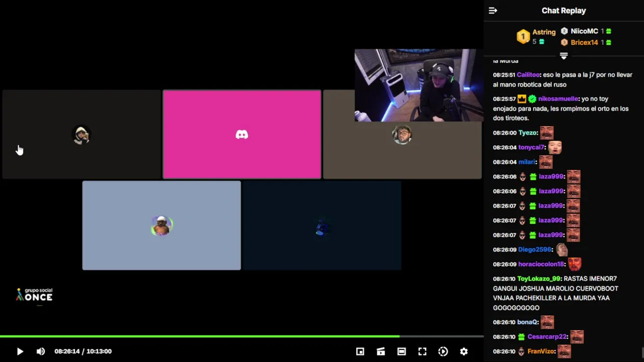
Task: Click FranVizo's chat badge
Action: 521,351
